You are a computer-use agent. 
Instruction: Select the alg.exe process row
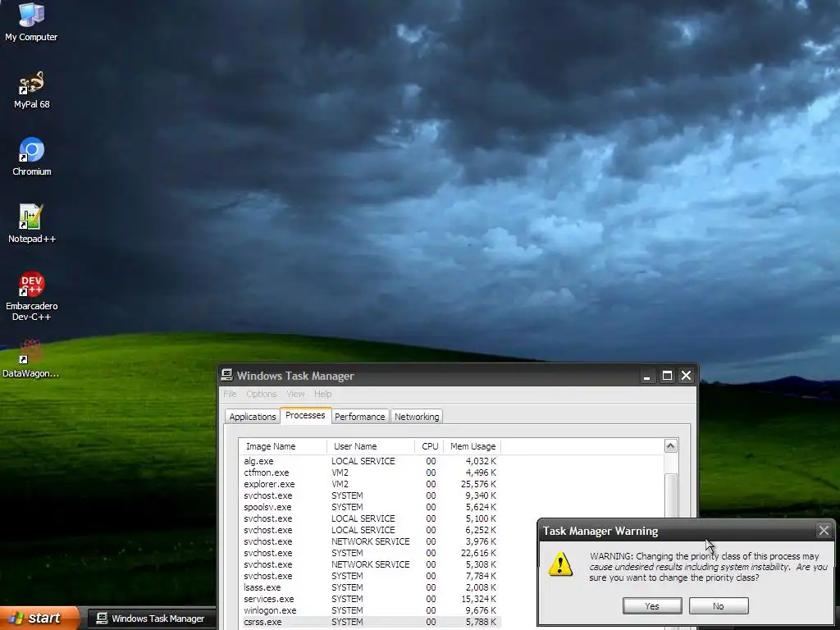pyautogui.click(x=370, y=461)
